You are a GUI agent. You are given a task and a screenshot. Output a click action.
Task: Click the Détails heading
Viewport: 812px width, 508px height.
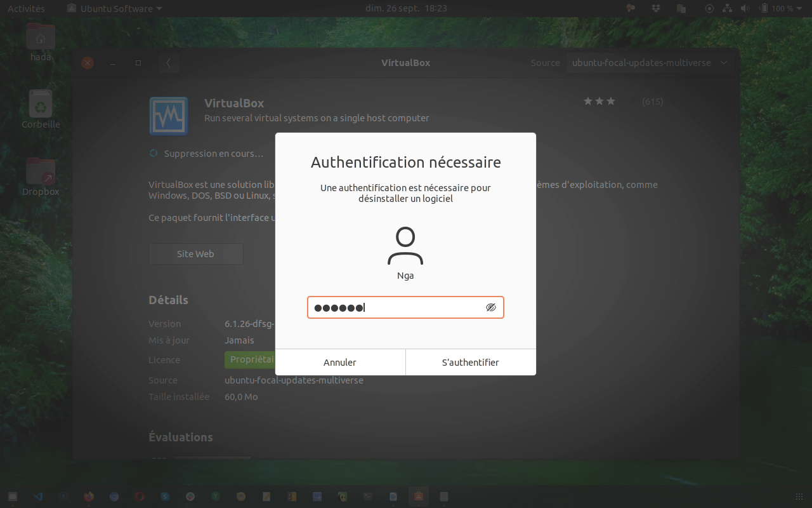point(168,300)
